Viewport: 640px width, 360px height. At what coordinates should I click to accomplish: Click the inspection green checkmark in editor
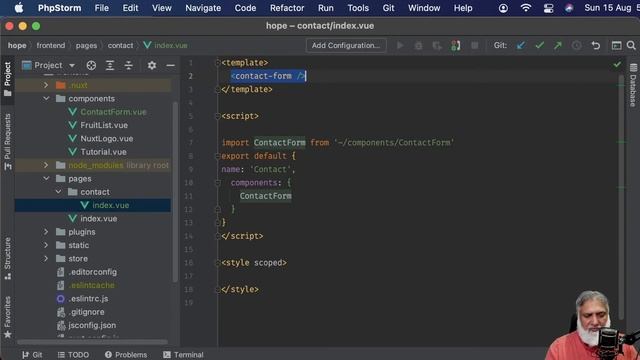(617, 64)
